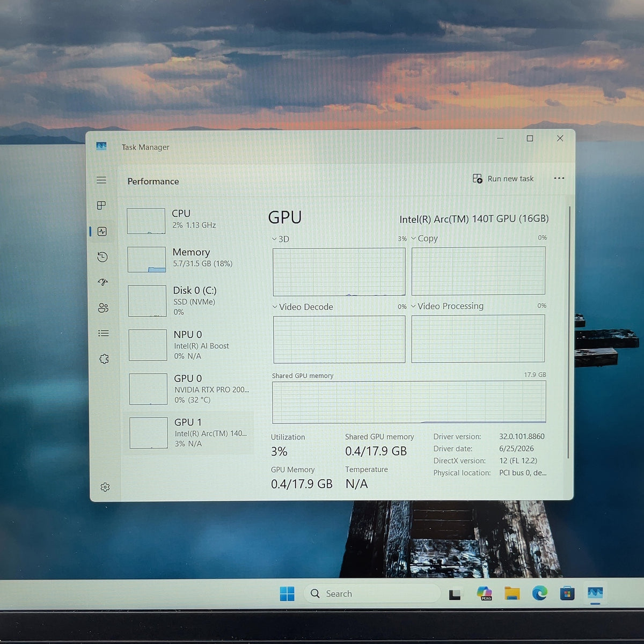Click the Utilization 3% value
Screen dimensions: 644x644
[279, 452]
